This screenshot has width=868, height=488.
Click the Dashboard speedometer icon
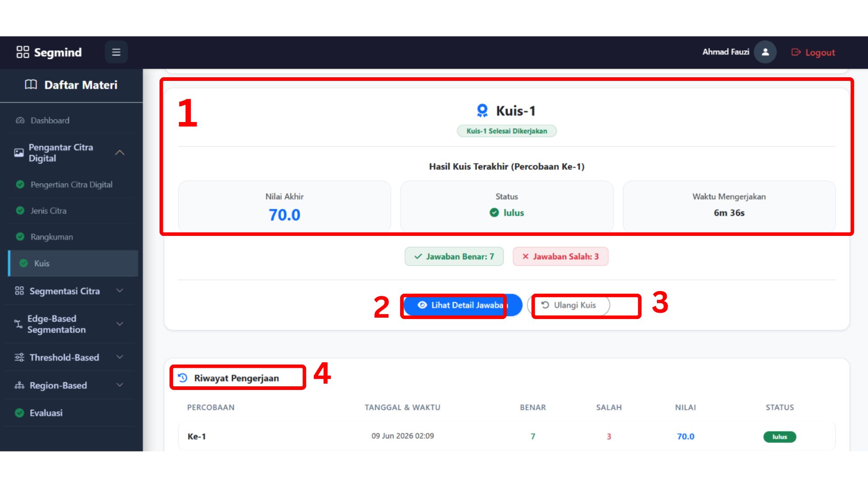(20, 121)
